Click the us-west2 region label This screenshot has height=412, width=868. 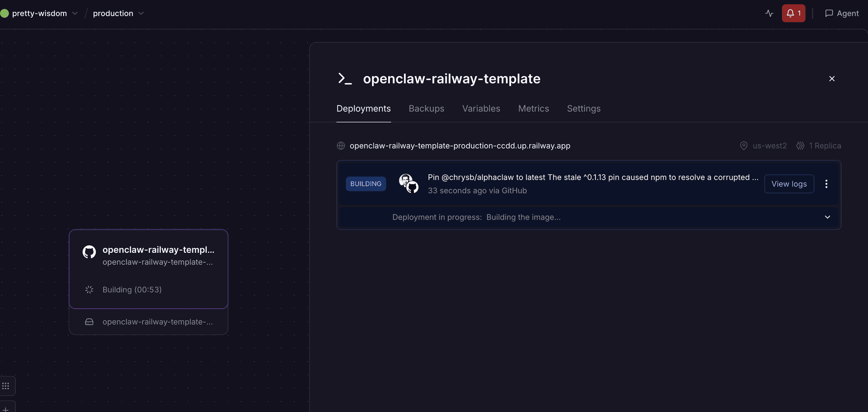pos(769,146)
